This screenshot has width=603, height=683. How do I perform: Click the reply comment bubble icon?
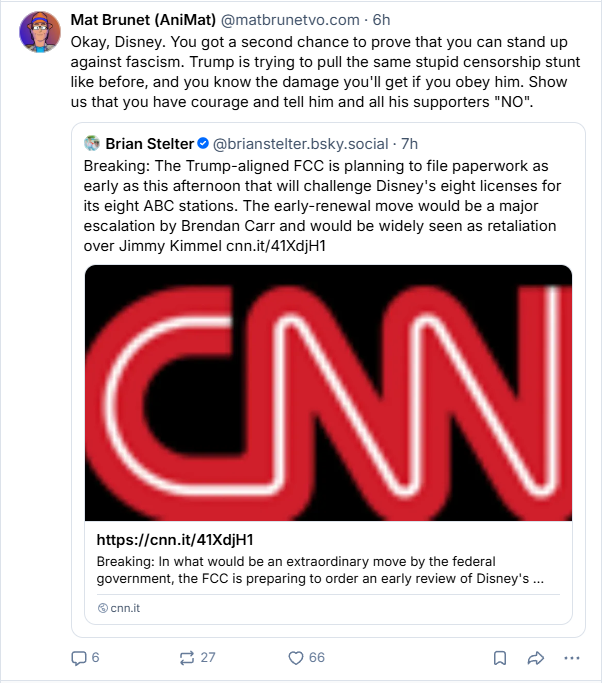78,658
